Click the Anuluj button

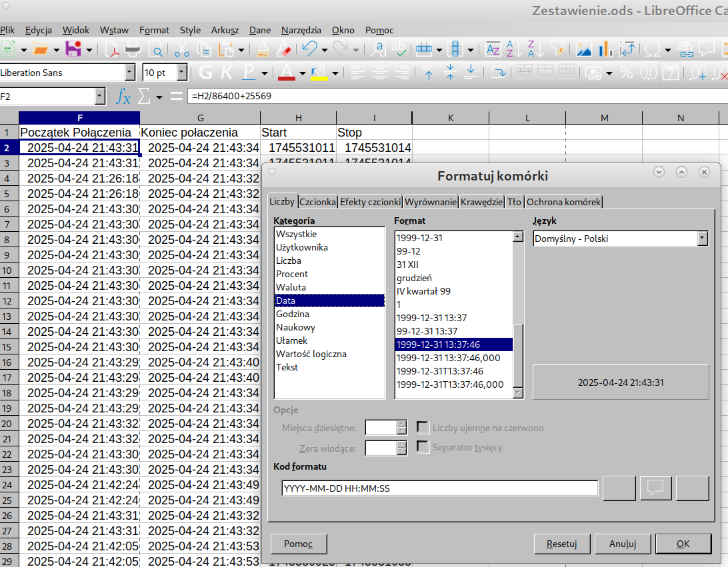point(623,544)
